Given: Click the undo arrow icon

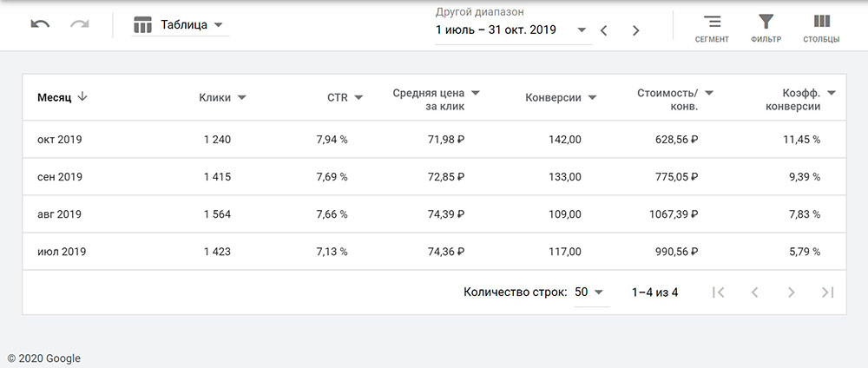Looking at the screenshot, I should click(x=40, y=25).
